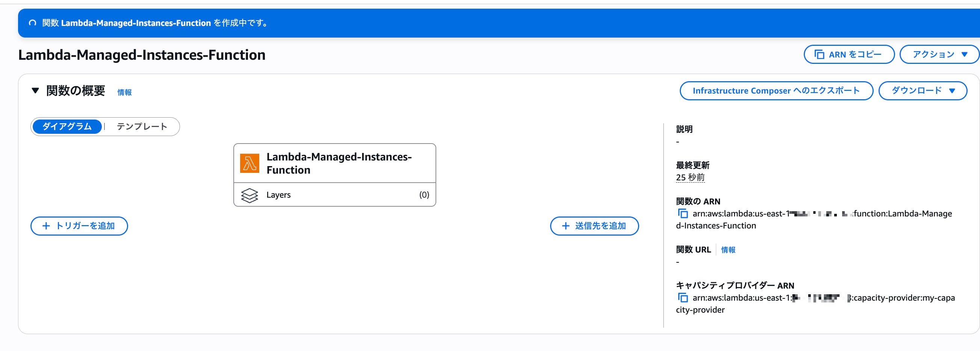Click the 25 秒前 last-update text
Image resolution: width=980 pixels, height=351 pixels.
tap(691, 177)
